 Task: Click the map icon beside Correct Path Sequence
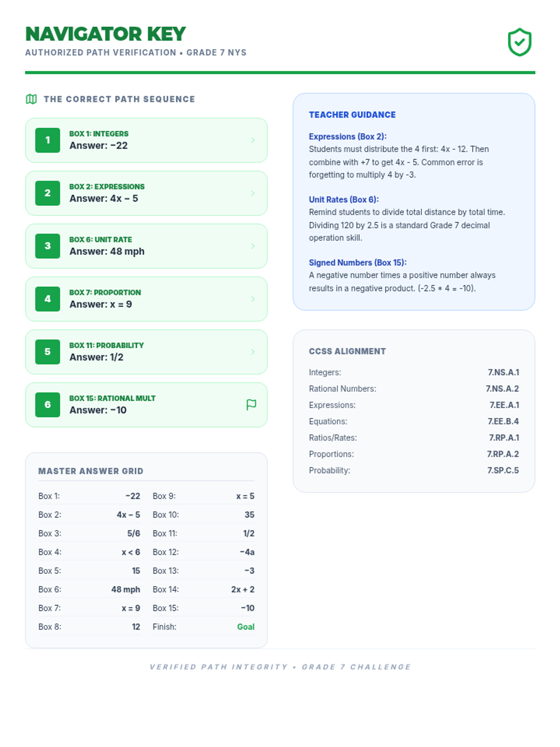[31, 99]
